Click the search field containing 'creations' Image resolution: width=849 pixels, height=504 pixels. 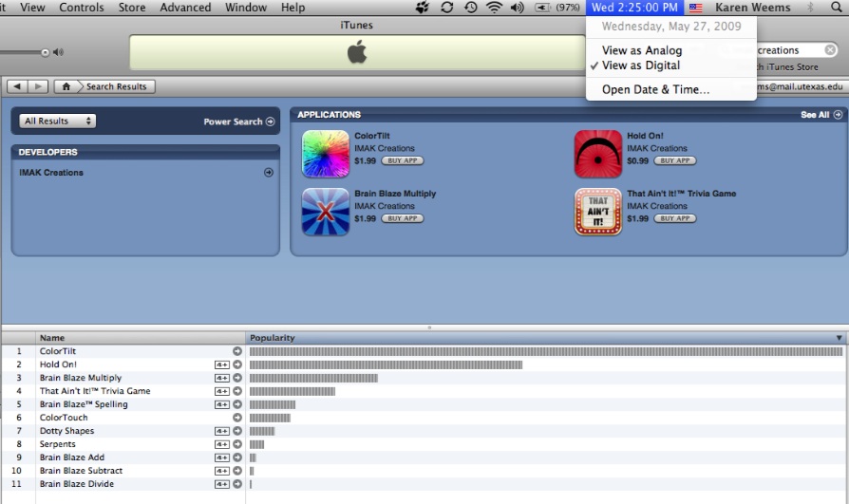tap(778, 49)
